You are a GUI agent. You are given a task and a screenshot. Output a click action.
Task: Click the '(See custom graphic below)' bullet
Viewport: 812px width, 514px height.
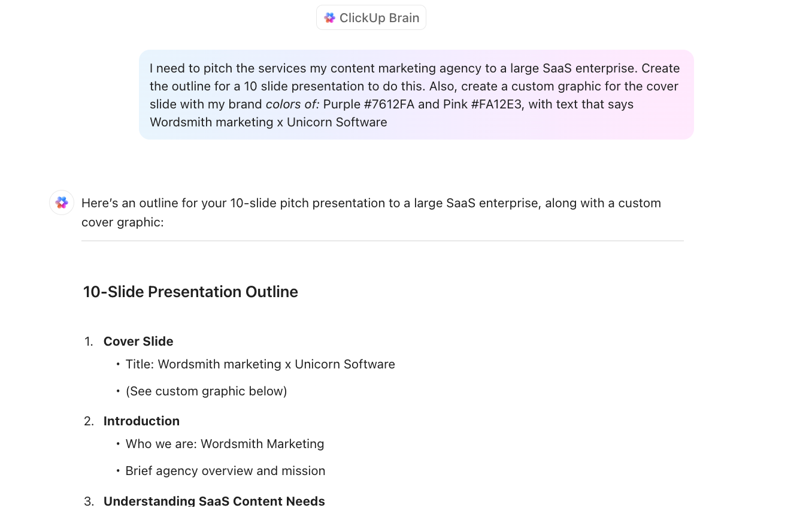click(206, 391)
